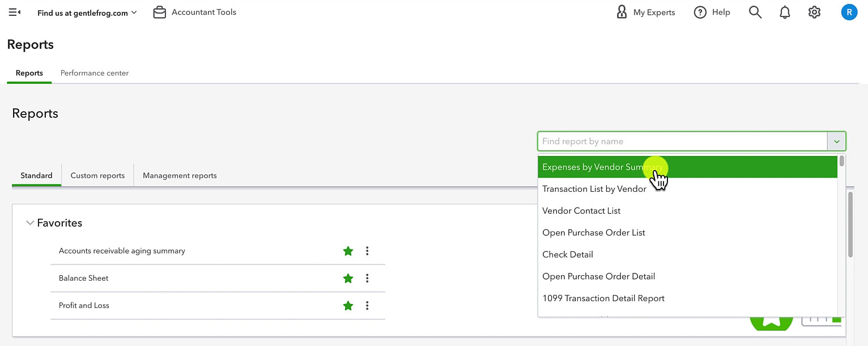Select the Custom reports tab
The height and width of the screenshot is (346, 868).
click(97, 175)
